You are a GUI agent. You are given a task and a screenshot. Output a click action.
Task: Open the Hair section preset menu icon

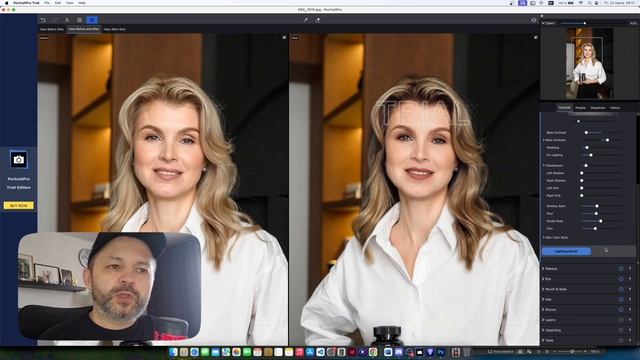point(630,299)
